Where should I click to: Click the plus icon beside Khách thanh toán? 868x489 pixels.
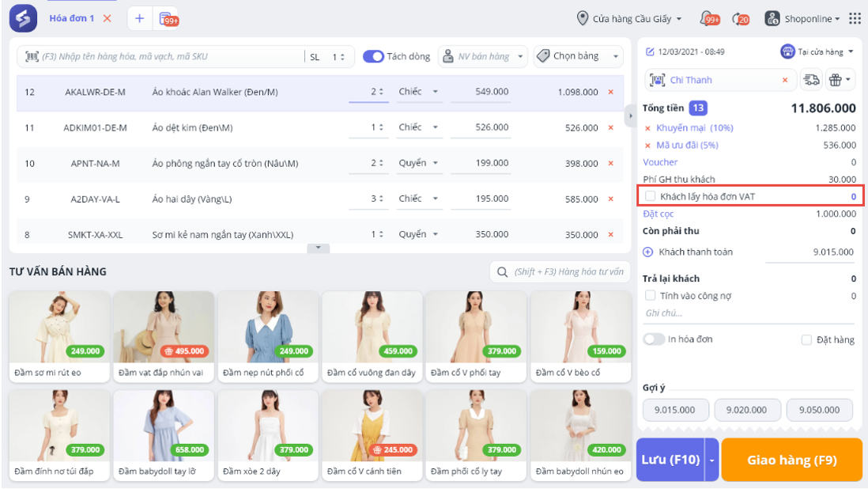point(648,252)
